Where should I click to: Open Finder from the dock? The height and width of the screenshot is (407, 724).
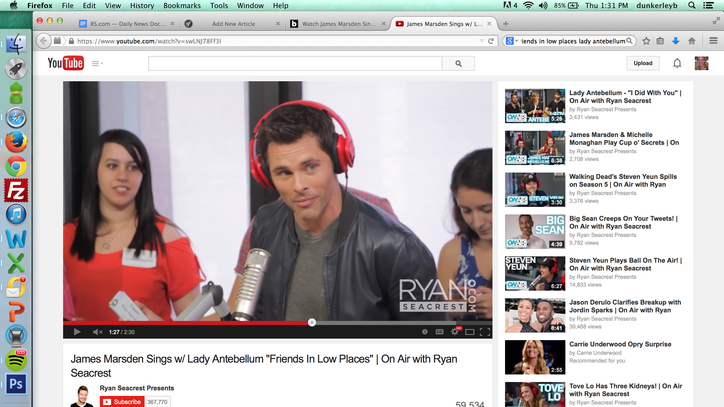tap(16, 44)
